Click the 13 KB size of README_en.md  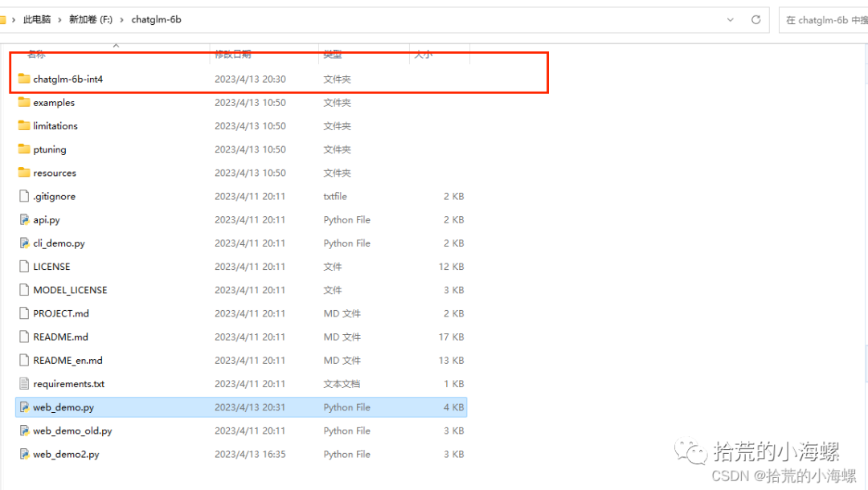[451, 360]
